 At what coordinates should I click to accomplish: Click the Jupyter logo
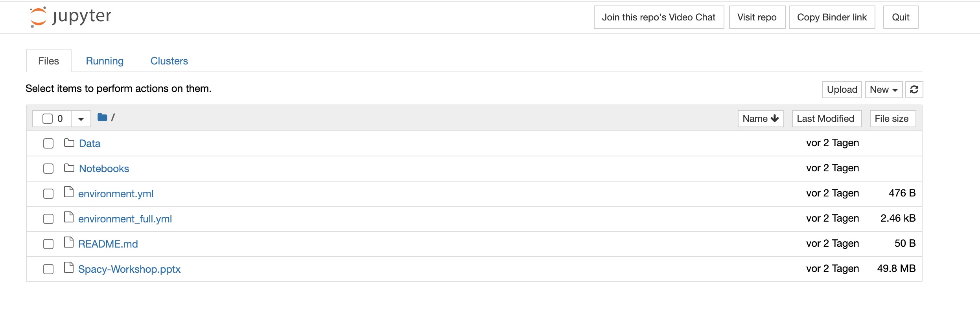71,17
